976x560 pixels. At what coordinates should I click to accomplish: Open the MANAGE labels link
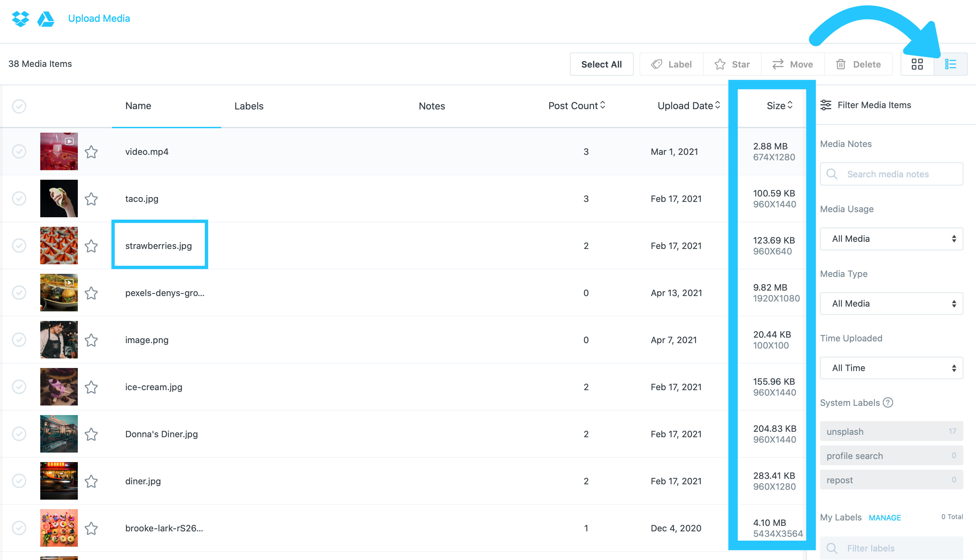pos(885,518)
